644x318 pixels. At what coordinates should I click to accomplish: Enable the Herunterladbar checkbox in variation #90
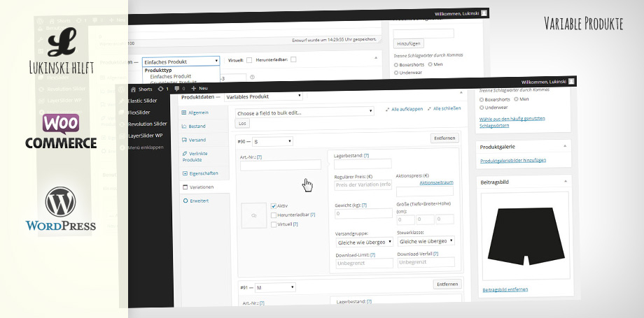(274, 215)
